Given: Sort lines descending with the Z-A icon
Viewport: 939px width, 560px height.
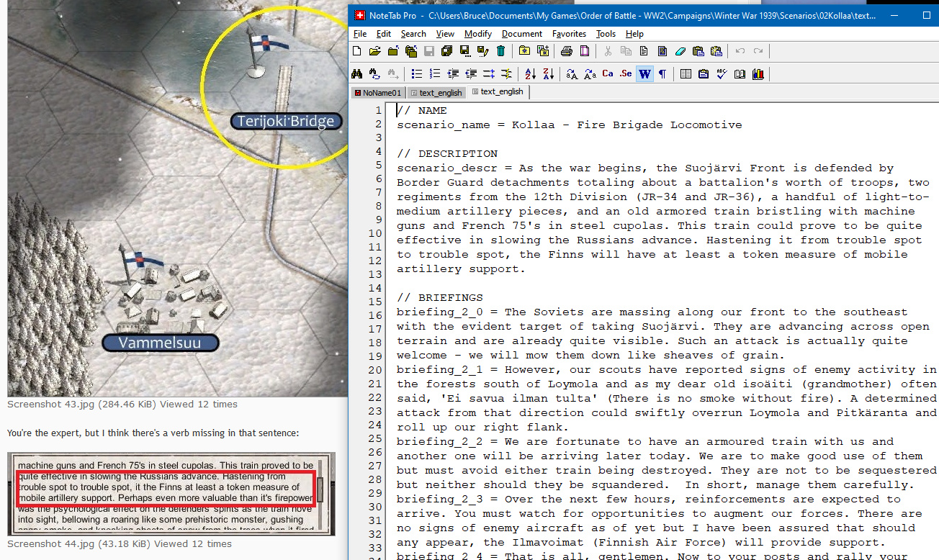Looking at the screenshot, I should 549,73.
